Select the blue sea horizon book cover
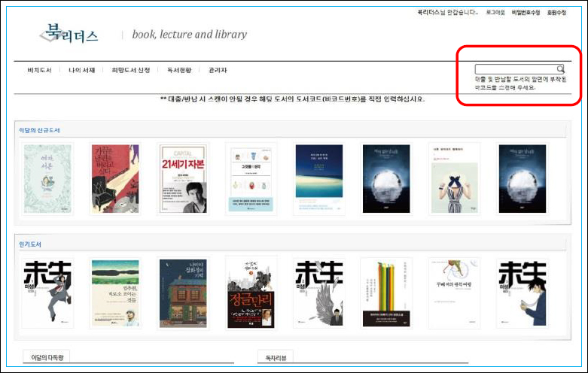Viewport: 588px width, 373px height. click(319, 179)
